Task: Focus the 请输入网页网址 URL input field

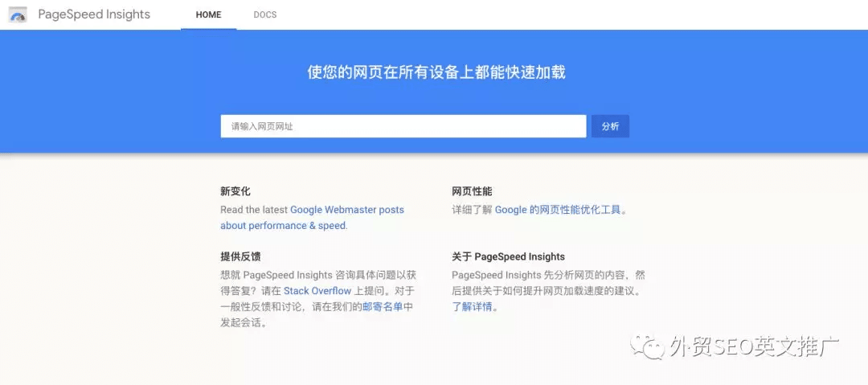Action: [403, 126]
